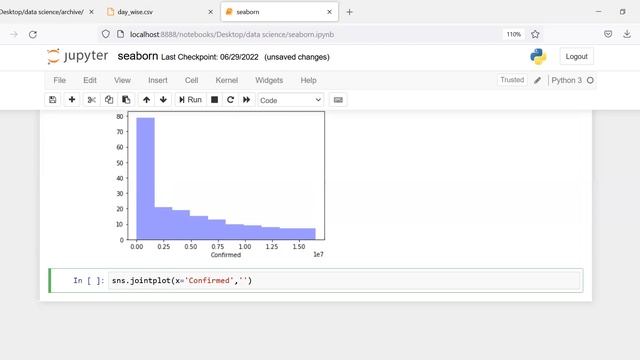Save and checkpoint the notebook
This screenshot has height=360, width=640.
(53, 100)
